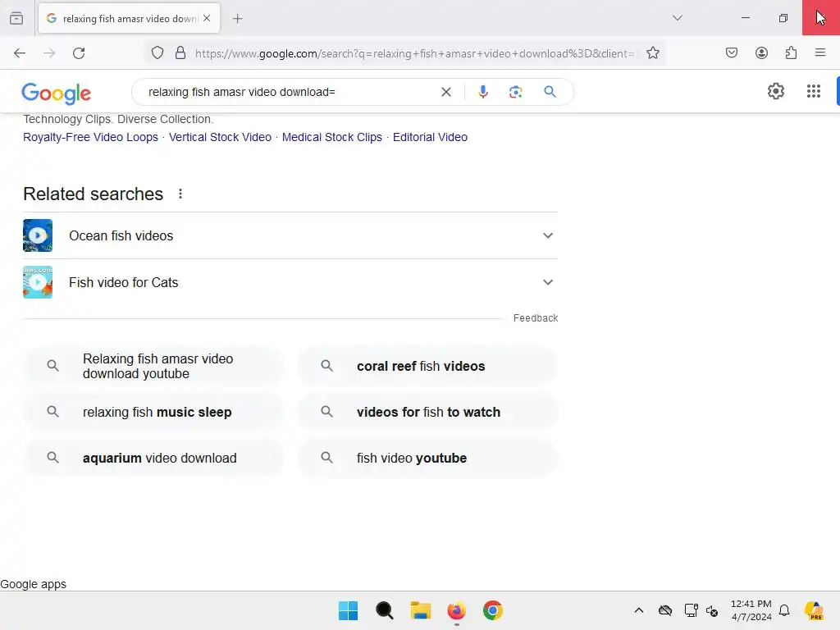Close the relaxing fish amasr video tab
The image size is (840, 630).
coord(207,18)
